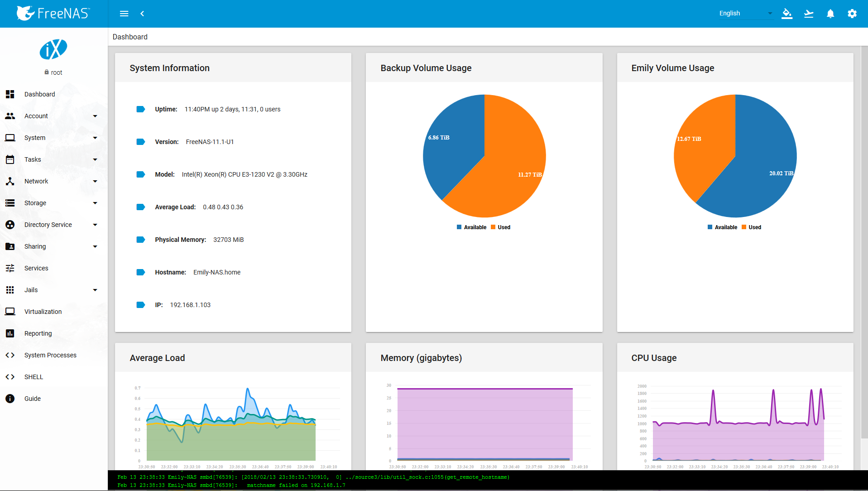Open the English language dropdown
The width and height of the screenshot is (868, 491).
(x=745, y=14)
